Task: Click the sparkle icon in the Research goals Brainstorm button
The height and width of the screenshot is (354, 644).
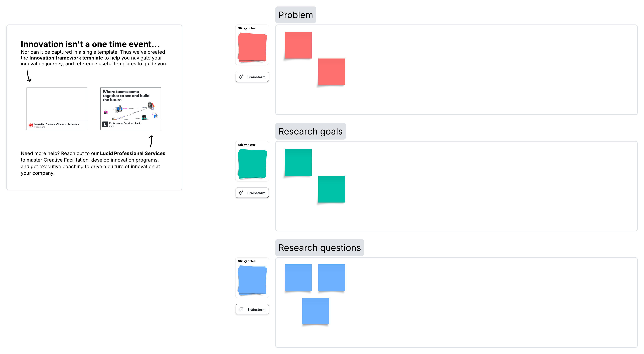Action: tap(241, 193)
